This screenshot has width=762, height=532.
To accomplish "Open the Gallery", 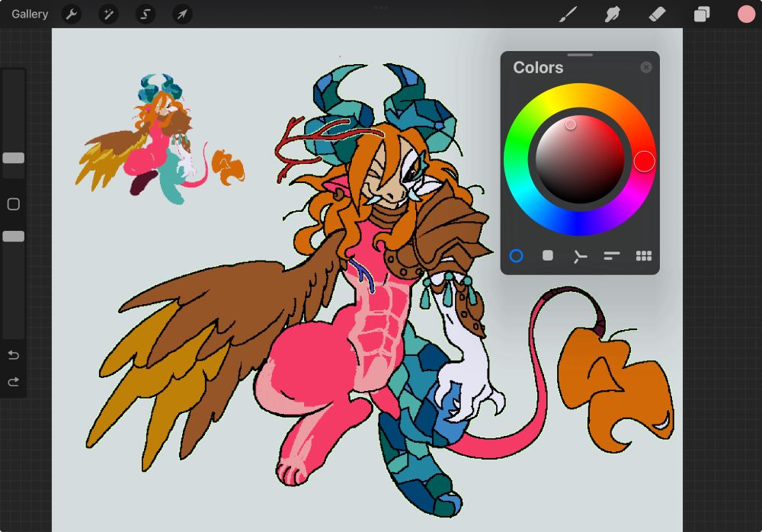I will [x=30, y=14].
